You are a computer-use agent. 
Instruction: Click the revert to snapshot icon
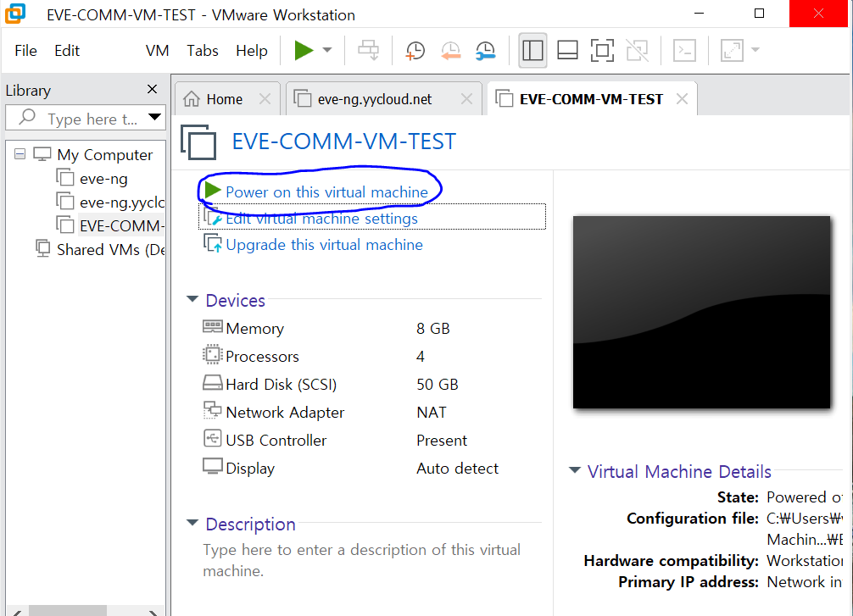click(450, 51)
